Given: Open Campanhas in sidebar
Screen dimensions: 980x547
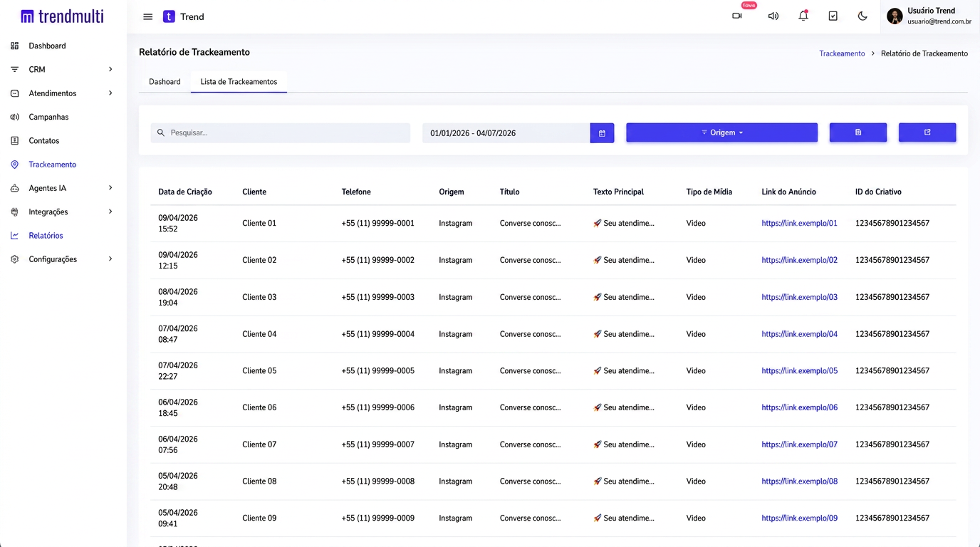Looking at the screenshot, I should point(48,117).
